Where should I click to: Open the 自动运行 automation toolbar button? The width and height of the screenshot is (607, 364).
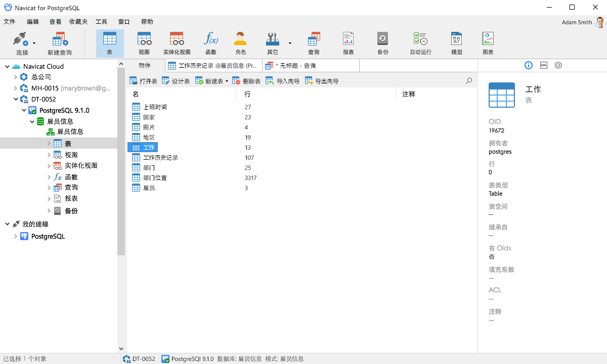420,43
